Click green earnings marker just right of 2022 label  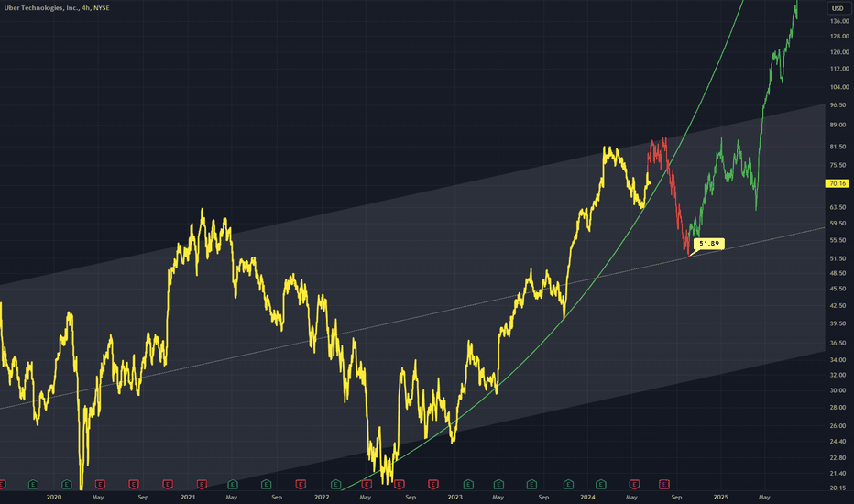coord(335,484)
